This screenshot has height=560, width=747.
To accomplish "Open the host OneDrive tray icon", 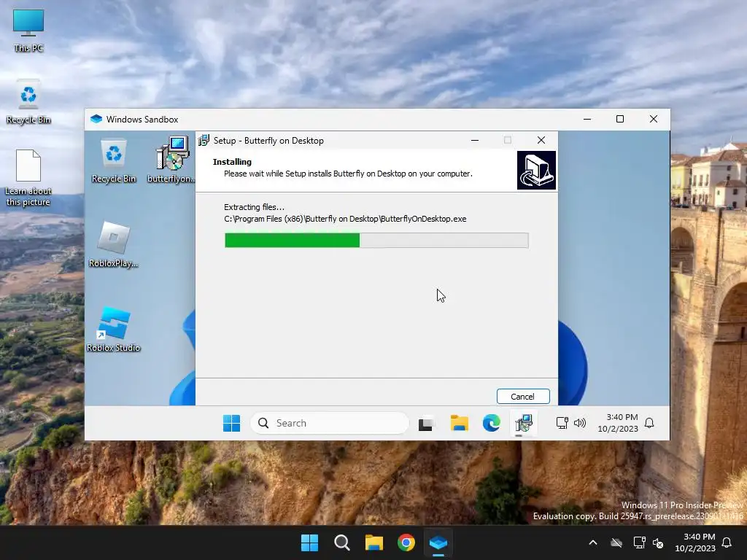I will tap(616, 542).
